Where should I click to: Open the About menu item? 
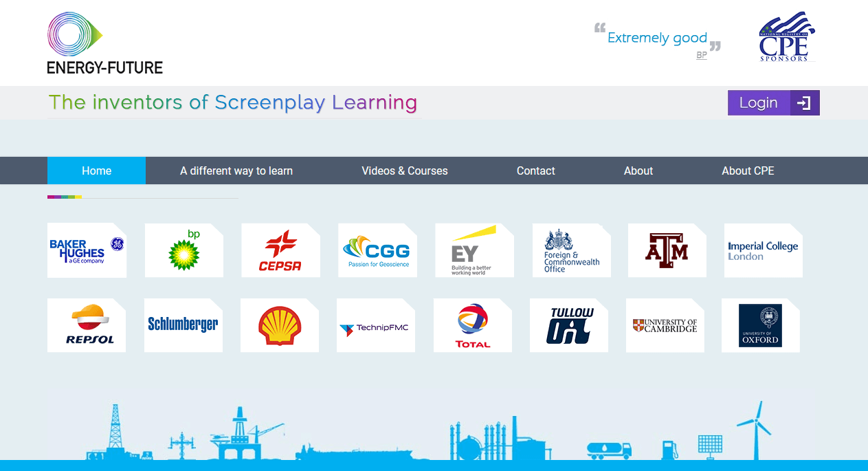pos(638,171)
